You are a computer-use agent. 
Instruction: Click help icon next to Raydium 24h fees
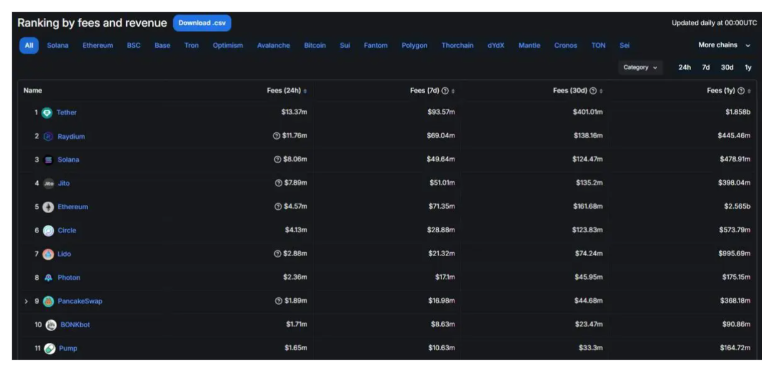click(x=277, y=136)
